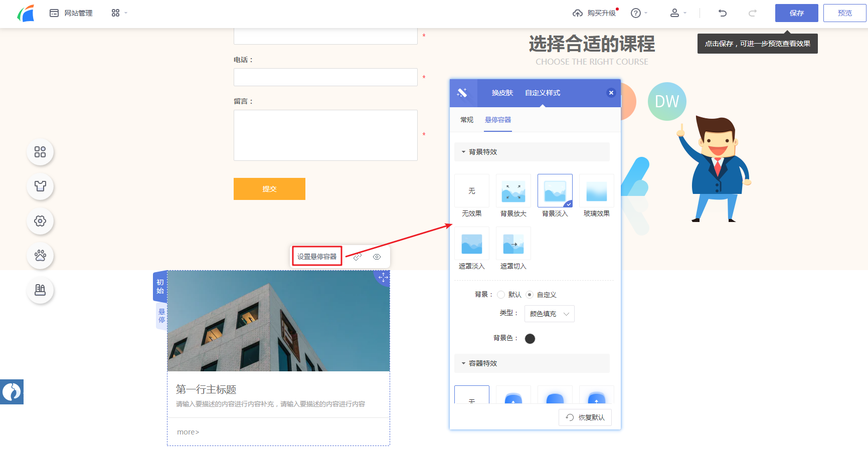Collapse the 背景特效 section

pos(532,152)
